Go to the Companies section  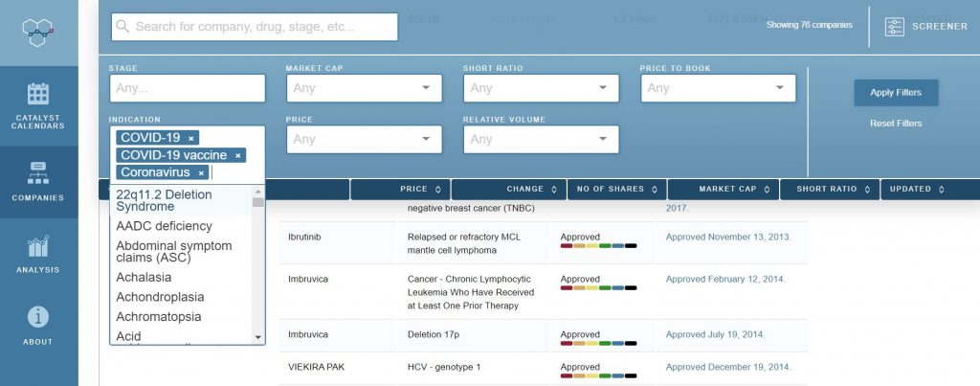point(38,181)
